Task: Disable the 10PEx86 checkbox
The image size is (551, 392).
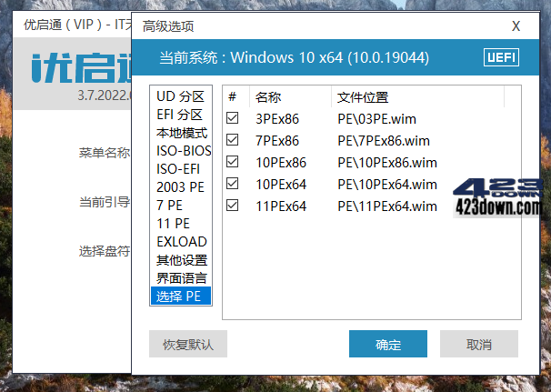Action: pos(233,163)
